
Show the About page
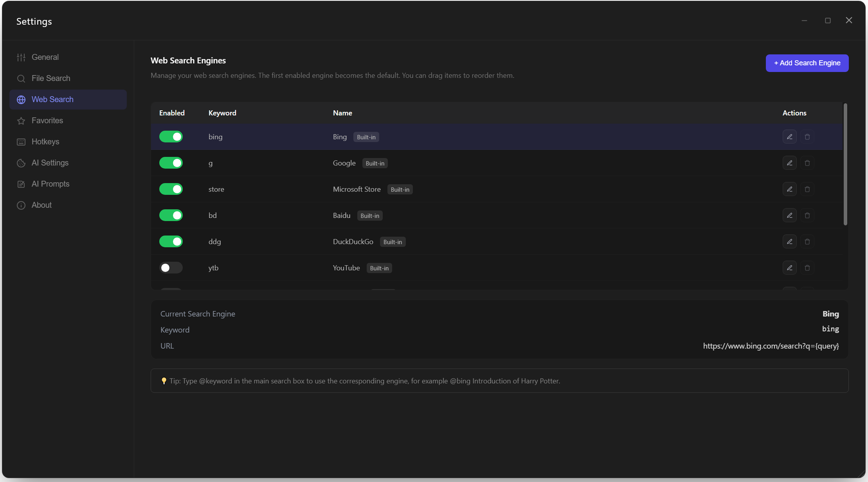click(68, 205)
